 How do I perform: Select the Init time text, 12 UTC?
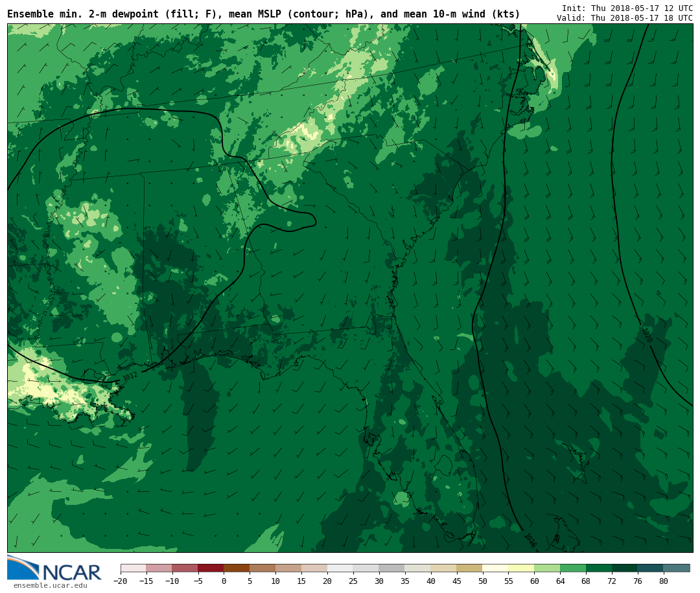point(627,8)
